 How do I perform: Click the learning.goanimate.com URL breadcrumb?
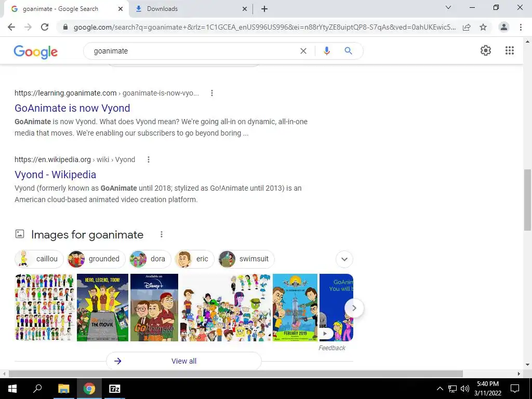(x=107, y=93)
